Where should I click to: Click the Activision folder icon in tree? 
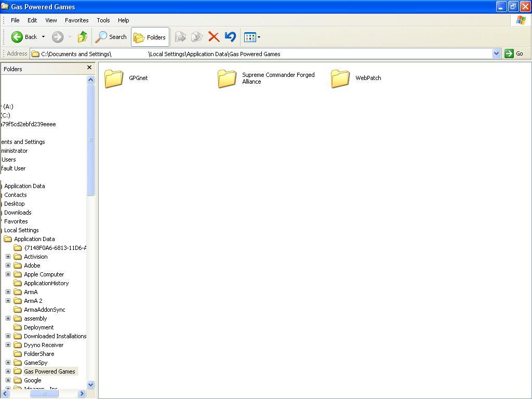pyautogui.click(x=18, y=257)
